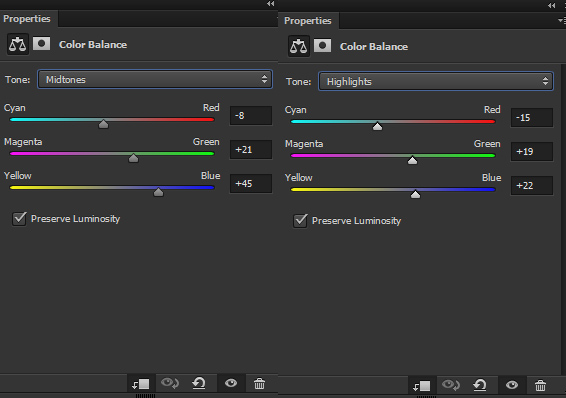Click the 'Cyan' label in Midtones panel
Image resolution: width=566 pixels, height=398 pixels.
coord(15,108)
